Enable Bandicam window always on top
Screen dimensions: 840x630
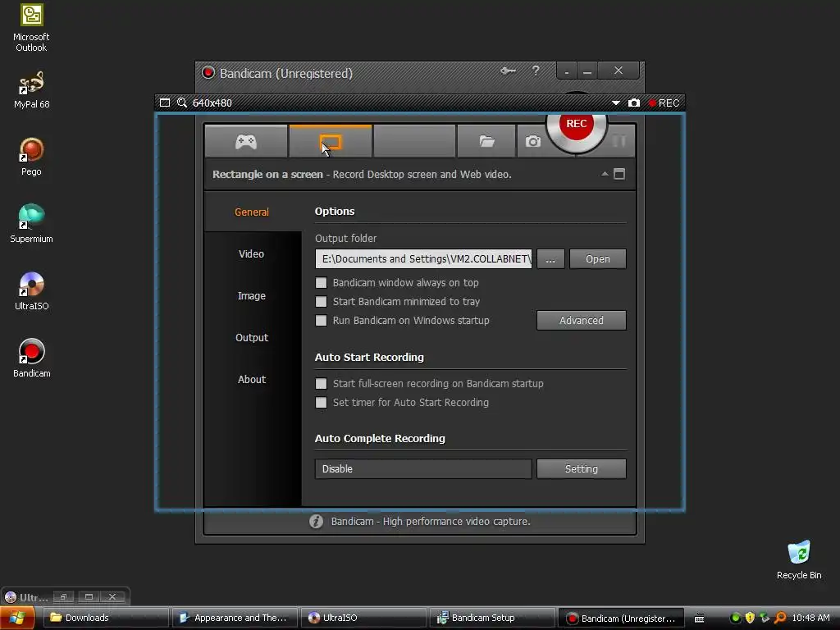(x=321, y=283)
